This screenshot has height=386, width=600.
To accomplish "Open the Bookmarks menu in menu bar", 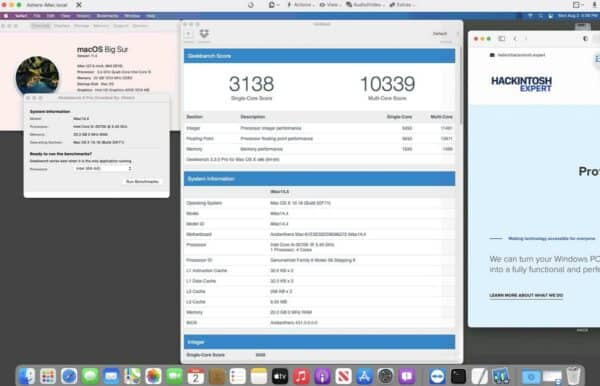I will coord(107,16).
